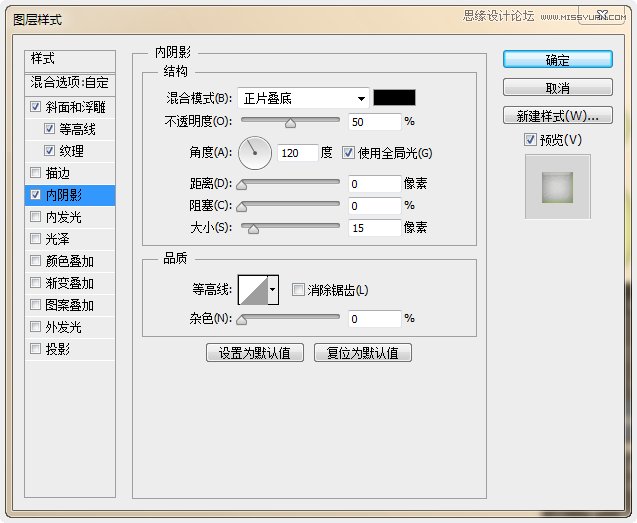Viewport: 637px width, 523px height.
Task: Click the 大小 value field showing 15
Action: point(375,228)
